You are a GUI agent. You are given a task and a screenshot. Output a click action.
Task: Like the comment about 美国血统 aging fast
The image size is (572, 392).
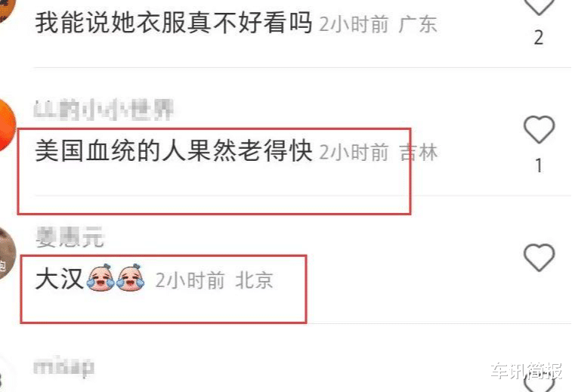click(x=539, y=129)
